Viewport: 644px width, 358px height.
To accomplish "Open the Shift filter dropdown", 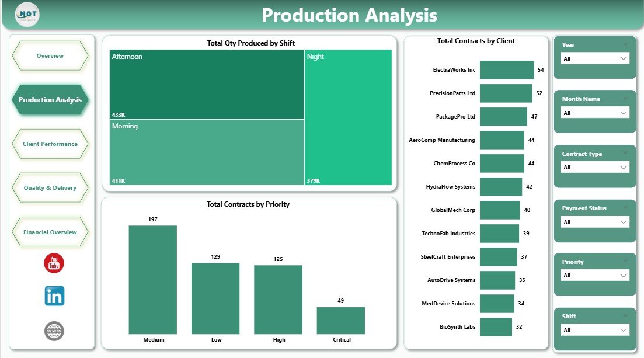I will [594, 329].
